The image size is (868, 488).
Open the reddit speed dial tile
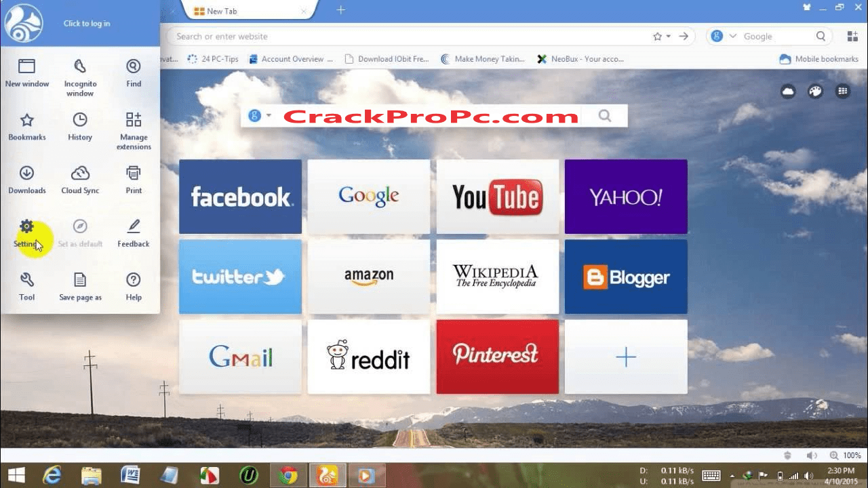coord(369,357)
